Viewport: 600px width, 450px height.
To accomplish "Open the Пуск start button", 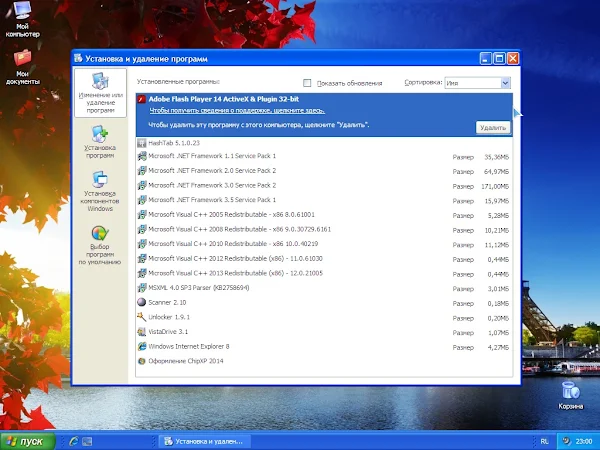I will [x=28, y=442].
